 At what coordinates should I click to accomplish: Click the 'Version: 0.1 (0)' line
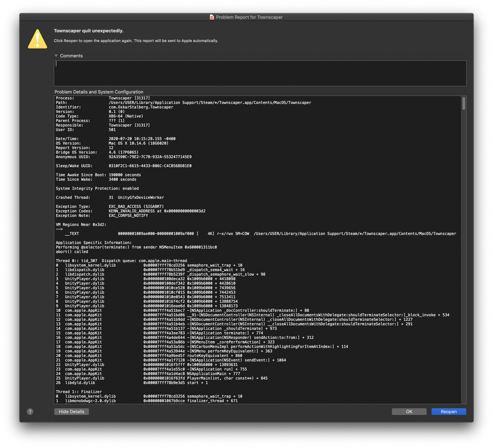90,112
